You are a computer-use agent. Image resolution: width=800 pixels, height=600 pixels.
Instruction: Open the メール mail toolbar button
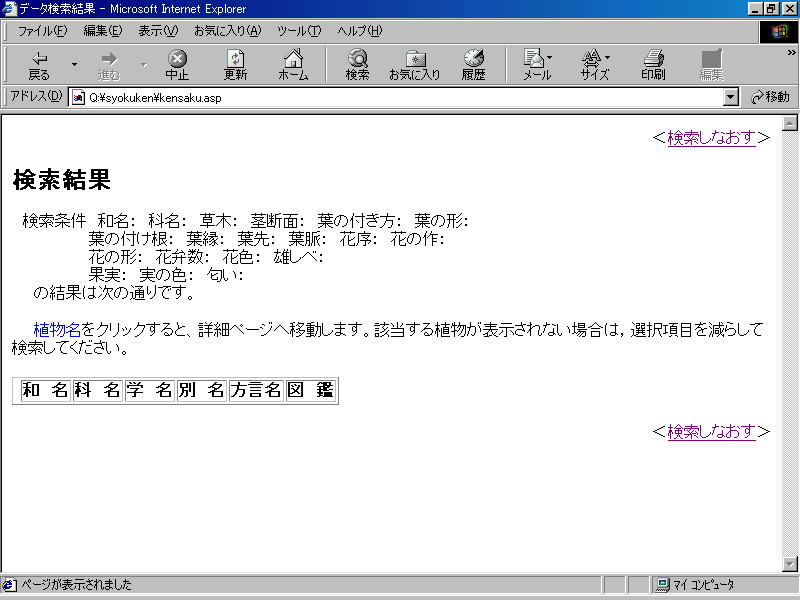pos(537,65)
